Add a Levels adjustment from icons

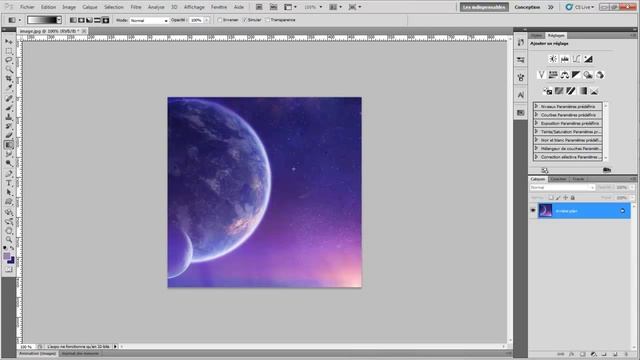pos(564,59)
